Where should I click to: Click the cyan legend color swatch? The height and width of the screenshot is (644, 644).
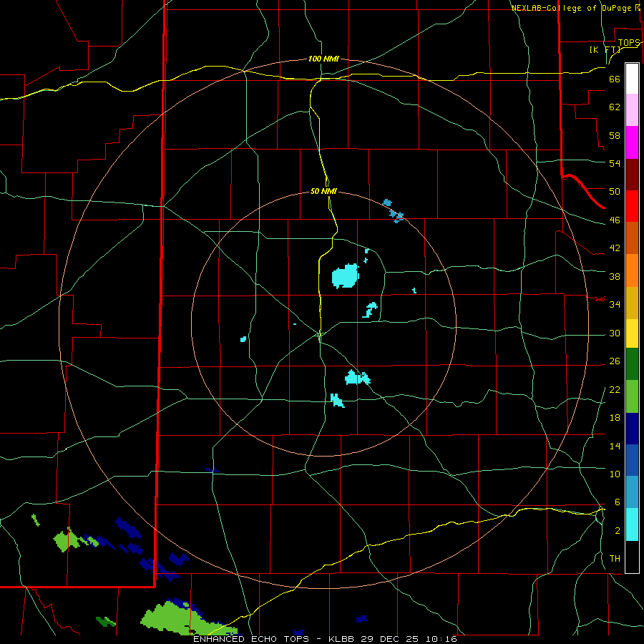pos(632,525)
